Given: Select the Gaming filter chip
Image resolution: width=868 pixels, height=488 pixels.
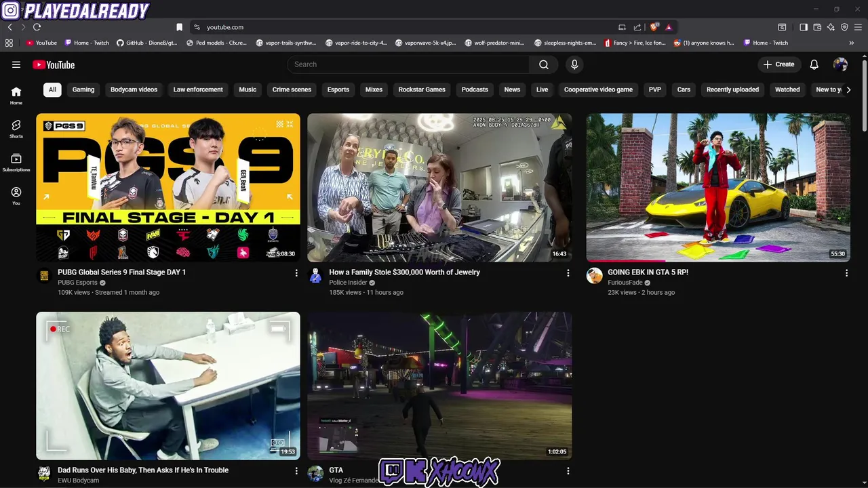Looking at the screenshot, I should (83, 89).
